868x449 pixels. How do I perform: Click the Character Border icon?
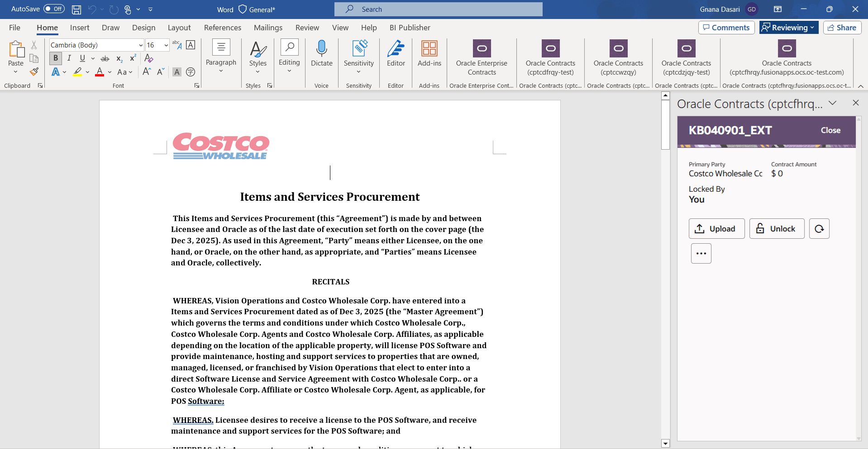(x=191, y=45)
